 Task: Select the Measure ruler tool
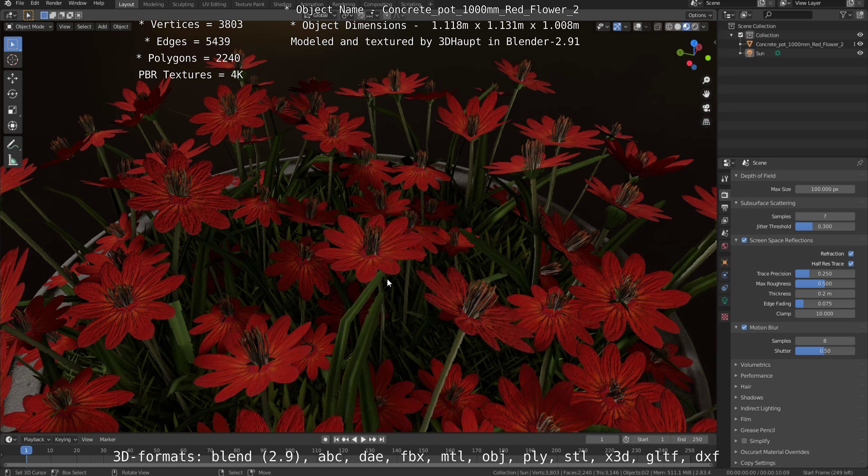[x=13, y=161]
